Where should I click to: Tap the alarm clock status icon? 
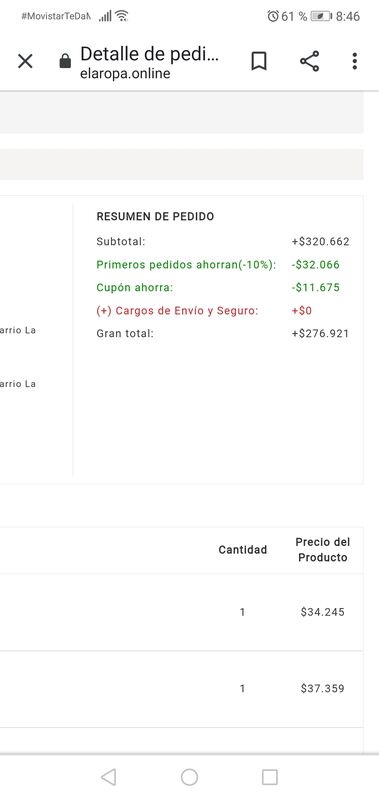tap(273, 16)
